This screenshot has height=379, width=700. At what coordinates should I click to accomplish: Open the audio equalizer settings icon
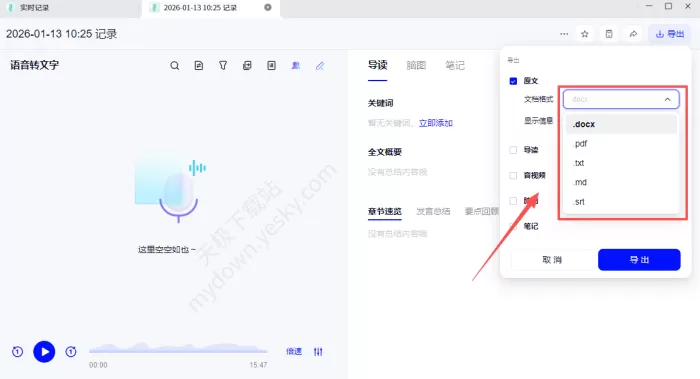point(318,352)
